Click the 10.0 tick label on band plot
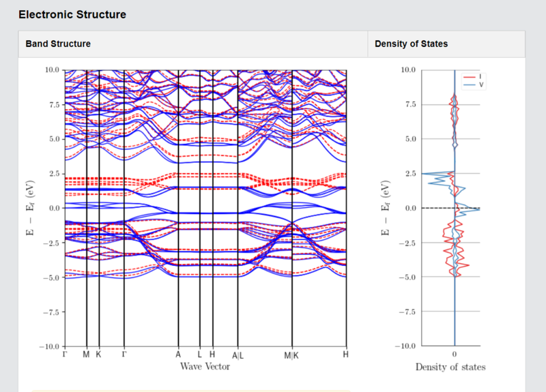The height and width of the screenshot is (392, 546). [x=53, y=70]
